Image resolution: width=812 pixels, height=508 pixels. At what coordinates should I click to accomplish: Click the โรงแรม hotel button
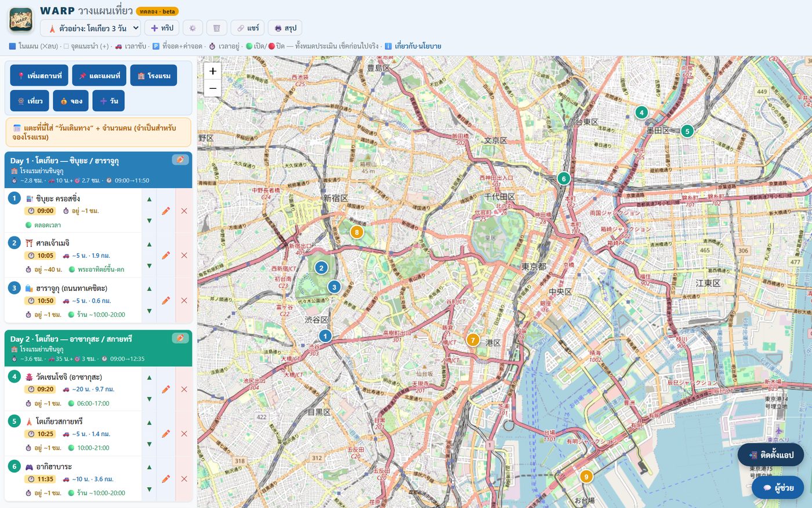point(154,75)
